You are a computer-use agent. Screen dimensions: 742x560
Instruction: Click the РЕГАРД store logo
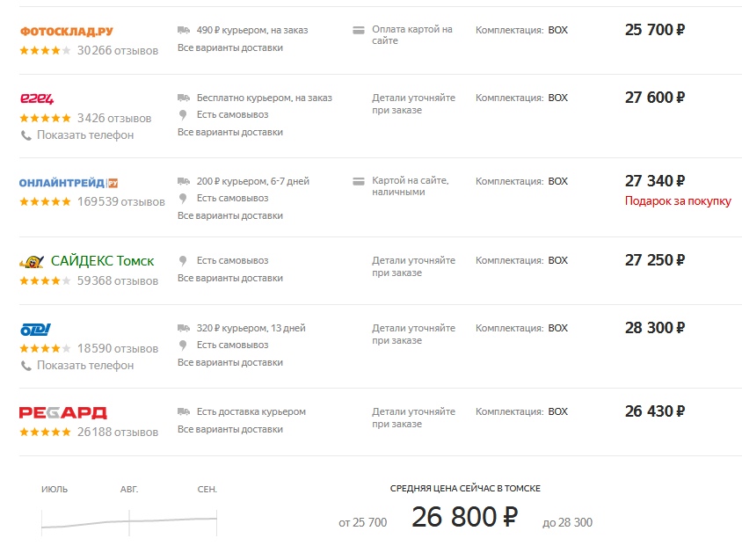(63, 412)
